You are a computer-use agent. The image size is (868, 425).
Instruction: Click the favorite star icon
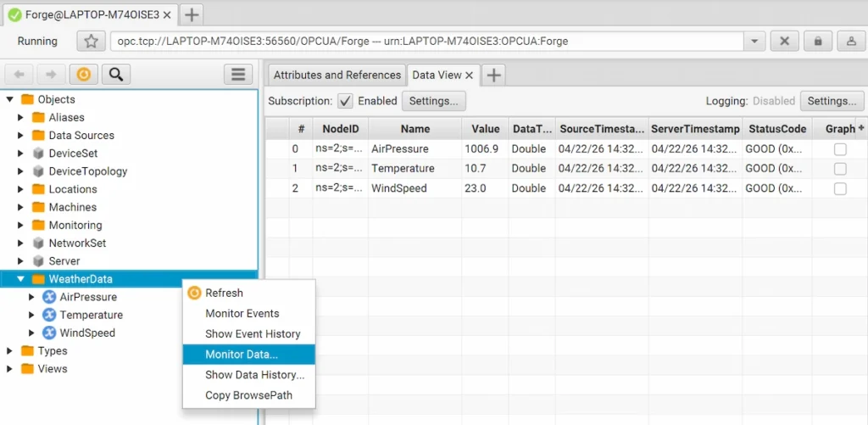[91, 41]
